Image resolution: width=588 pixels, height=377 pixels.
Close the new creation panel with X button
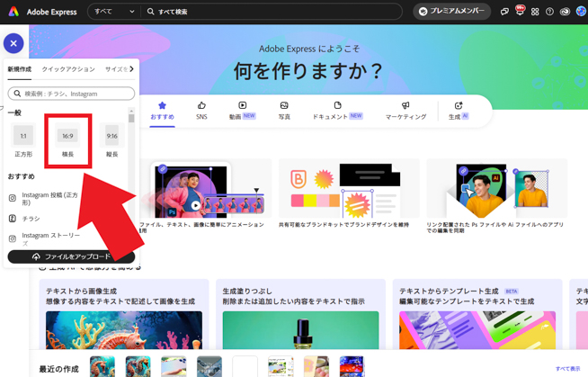click(13, 42)
